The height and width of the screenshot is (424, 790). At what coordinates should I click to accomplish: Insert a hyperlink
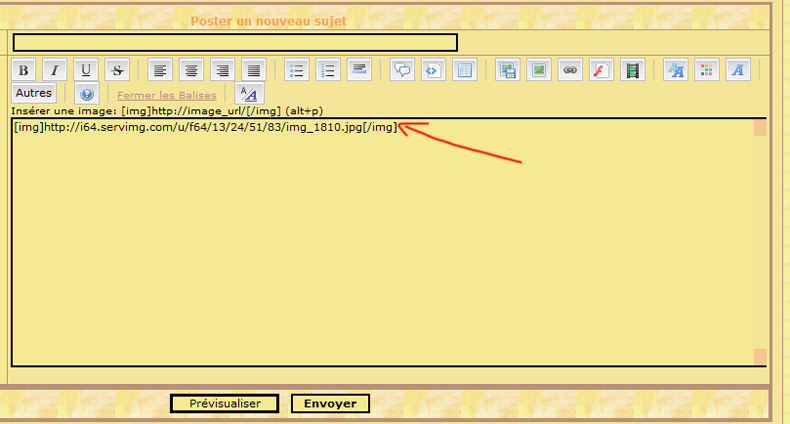point(570,70)
